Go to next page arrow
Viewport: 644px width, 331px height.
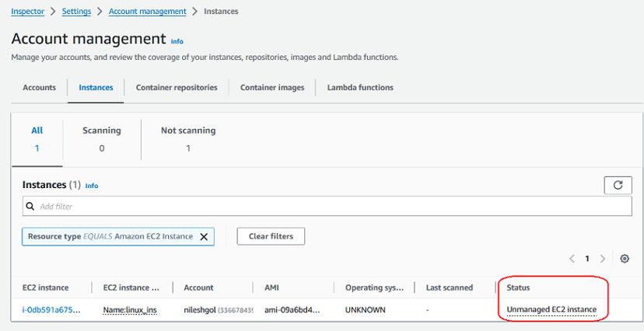click(x=603, y=259)
